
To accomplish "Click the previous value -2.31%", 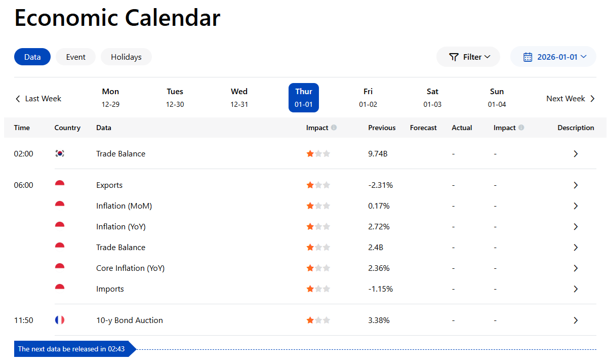I will pos(381,185).
